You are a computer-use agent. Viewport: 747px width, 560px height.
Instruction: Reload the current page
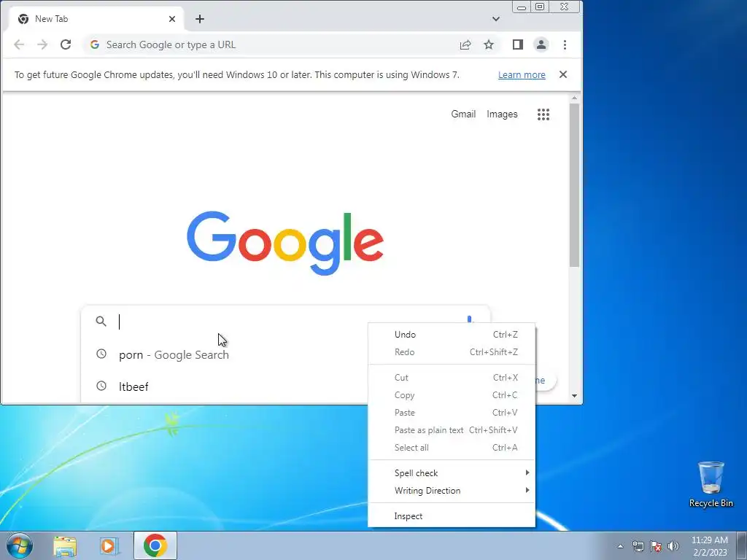point(66,44)
